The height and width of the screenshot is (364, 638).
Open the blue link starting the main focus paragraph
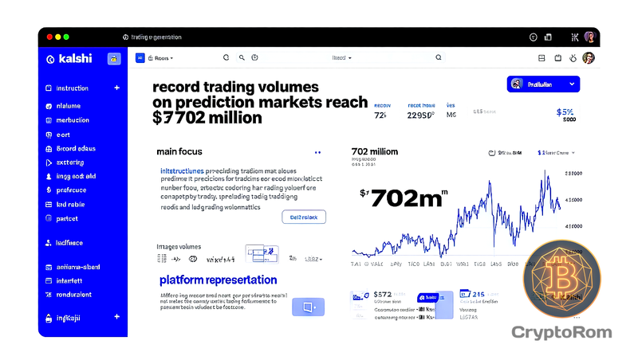(182, 171)
